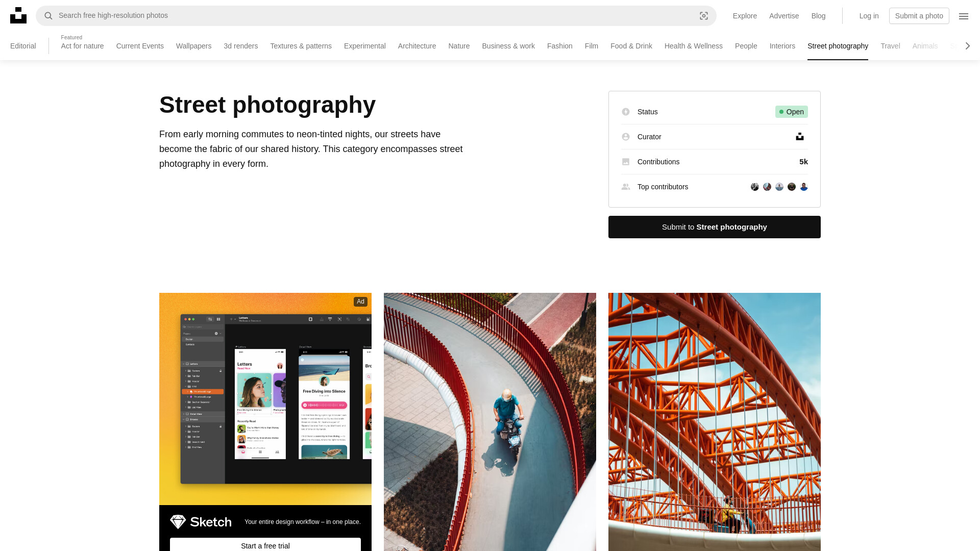Select the Editorial tab

(x=23, y=46)
